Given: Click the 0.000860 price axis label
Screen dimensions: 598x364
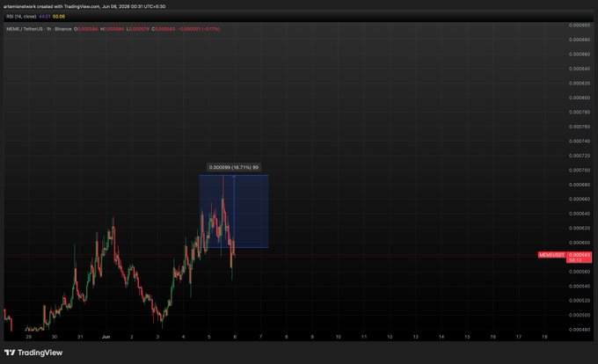Looking at the screenshot, I should 580,55.
